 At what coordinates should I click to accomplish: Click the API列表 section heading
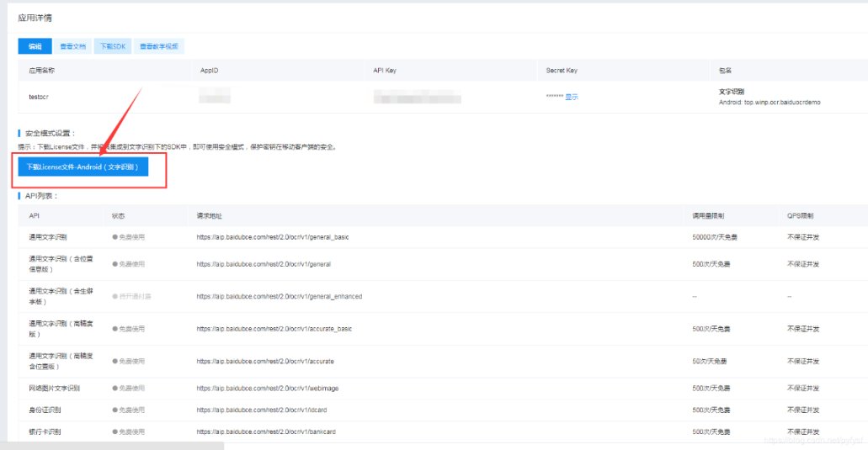pos(41,196)
